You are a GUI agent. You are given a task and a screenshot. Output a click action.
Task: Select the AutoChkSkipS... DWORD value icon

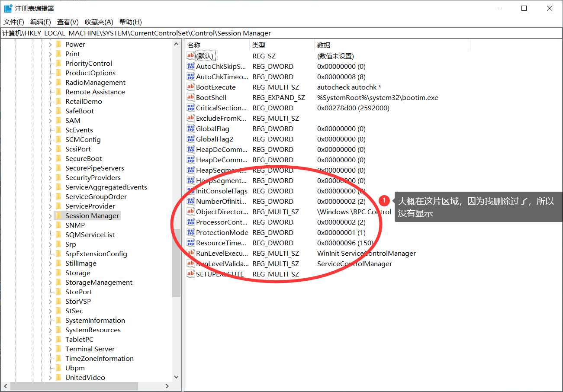pyautogui.click(x=191, y=66)
